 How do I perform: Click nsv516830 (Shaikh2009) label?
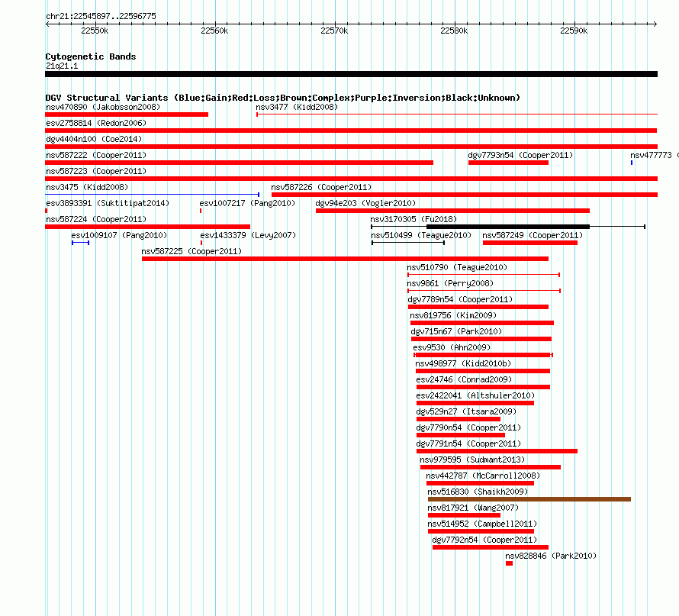click(x=478, y=492)
